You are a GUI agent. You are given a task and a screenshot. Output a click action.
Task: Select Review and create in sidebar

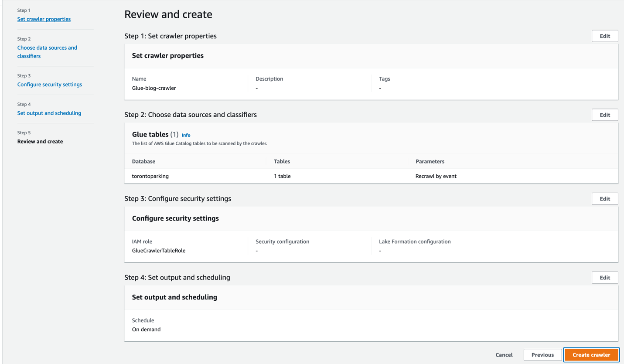pyautogui.click(x=40, y=141)
